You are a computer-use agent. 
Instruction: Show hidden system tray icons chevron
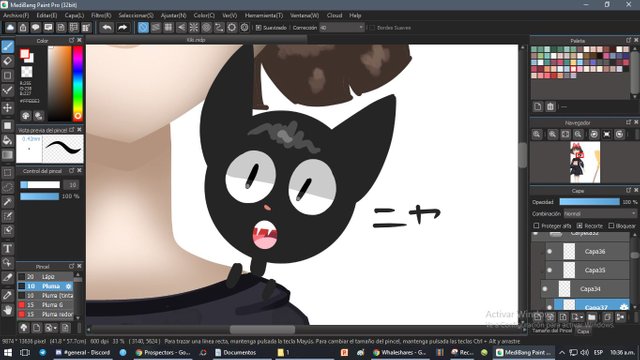click(562, 352)
